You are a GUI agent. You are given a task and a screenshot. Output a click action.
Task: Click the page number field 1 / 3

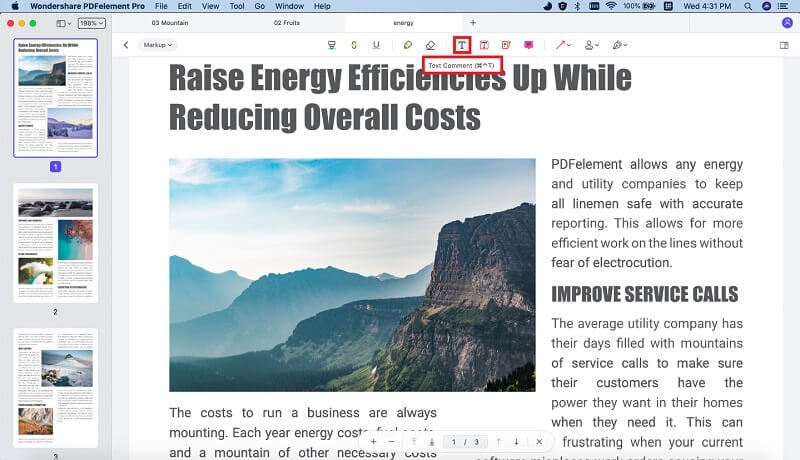465,442
